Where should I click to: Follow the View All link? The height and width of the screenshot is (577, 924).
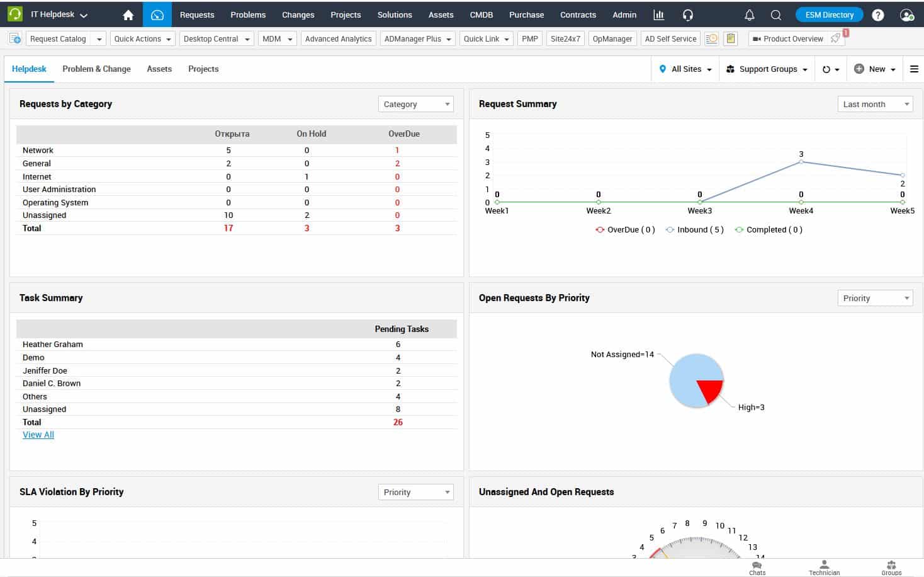38,435
